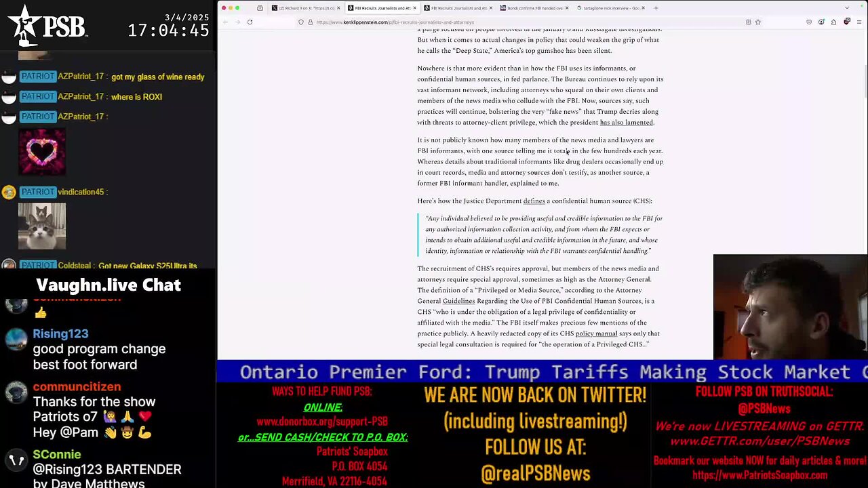Click the @realPSBNews handle text

pos(535,473)
